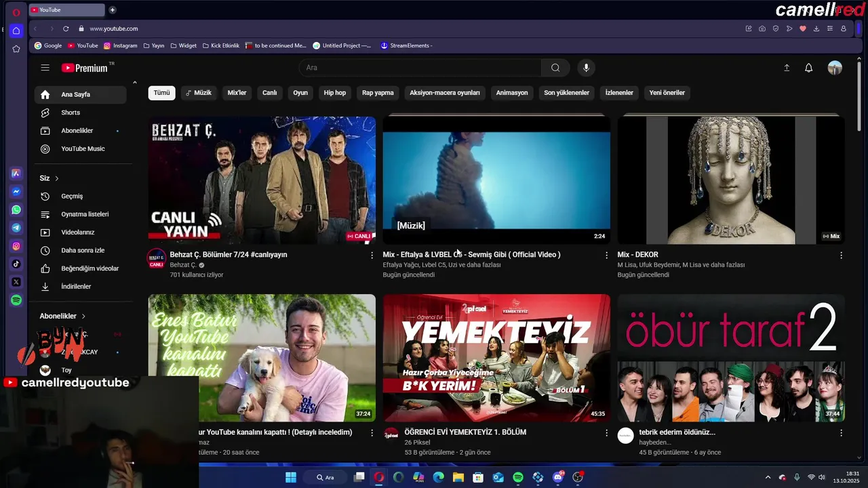
Task: Start voice search with the microphone
Action: (x=587, y=68)
